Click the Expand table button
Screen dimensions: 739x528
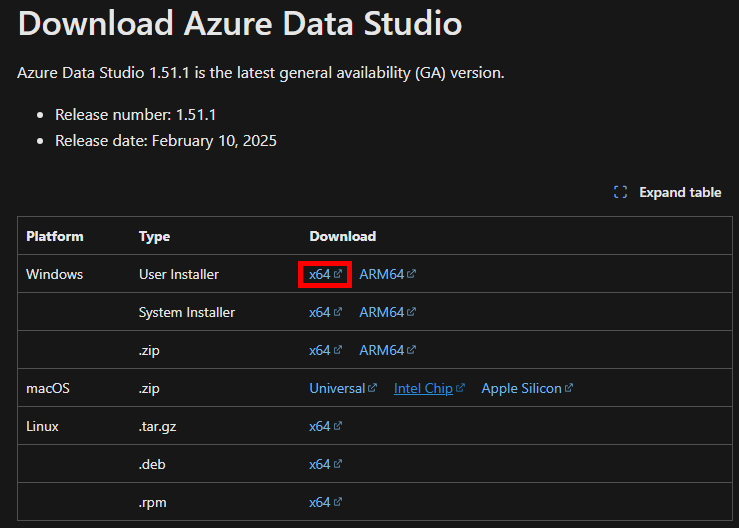pyautogui.click(x=667, y=192)
